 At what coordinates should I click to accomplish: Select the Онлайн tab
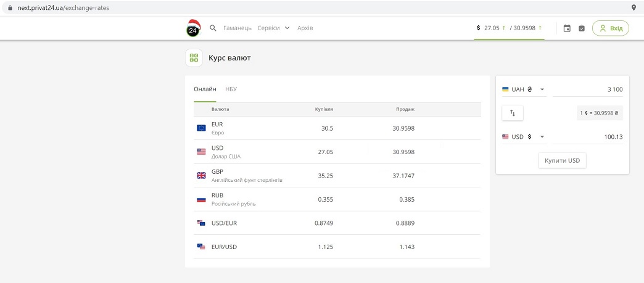pyautogui.click(x=205, y=89)
